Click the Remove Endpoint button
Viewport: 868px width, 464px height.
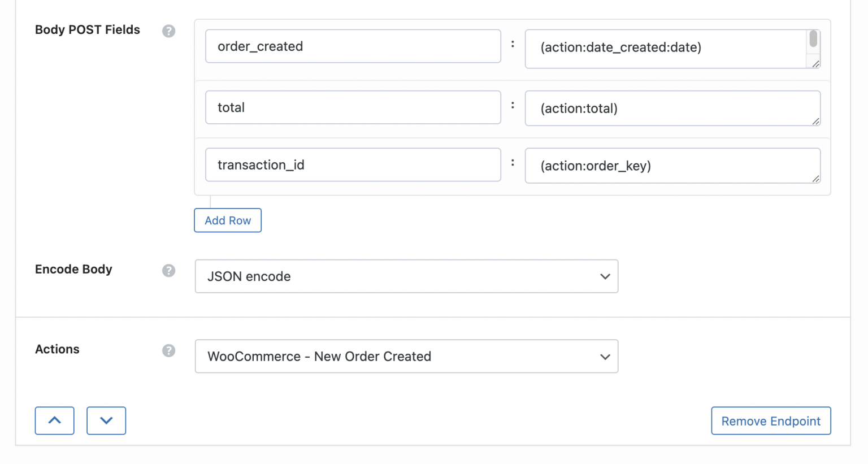pyautogui.click(x=770, y=420)
